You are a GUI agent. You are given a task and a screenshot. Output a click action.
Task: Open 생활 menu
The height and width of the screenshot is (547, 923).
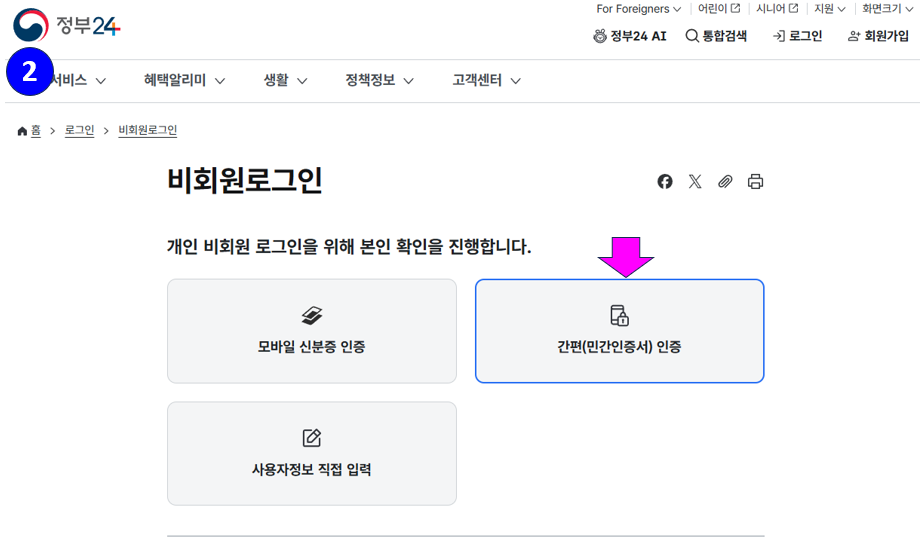(x=285, y=80)
